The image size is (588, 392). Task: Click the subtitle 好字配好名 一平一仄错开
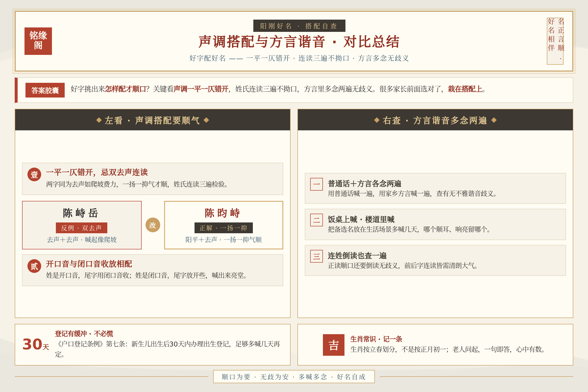299,58
